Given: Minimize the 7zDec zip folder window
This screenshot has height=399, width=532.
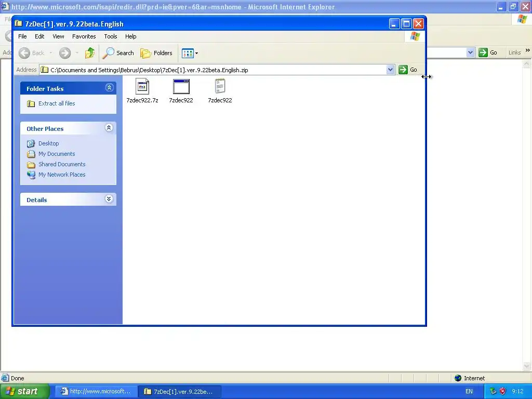Looking at the screenshot, I should (394, 24).
